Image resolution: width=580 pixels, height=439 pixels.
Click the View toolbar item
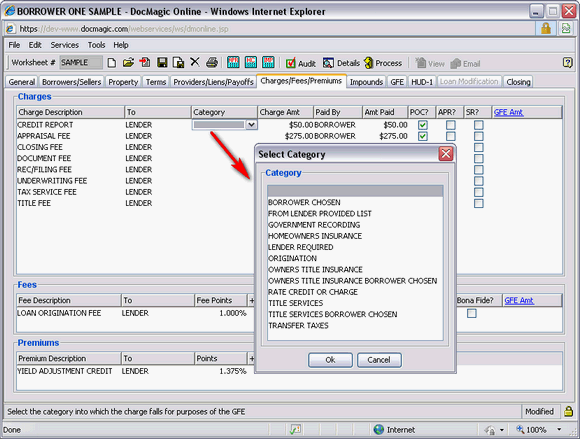pos(429,64)
